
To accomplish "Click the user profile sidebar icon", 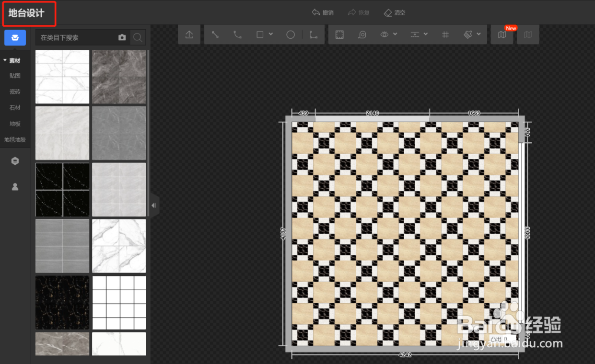I will pyautogui.click(x=15, y=187).
